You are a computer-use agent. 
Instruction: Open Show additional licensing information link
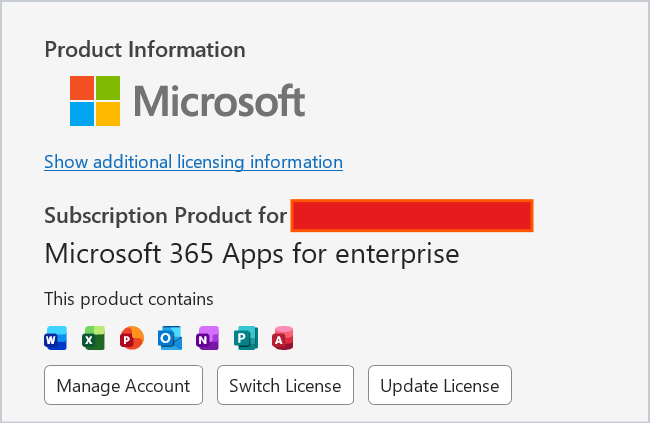pos(194,162)
